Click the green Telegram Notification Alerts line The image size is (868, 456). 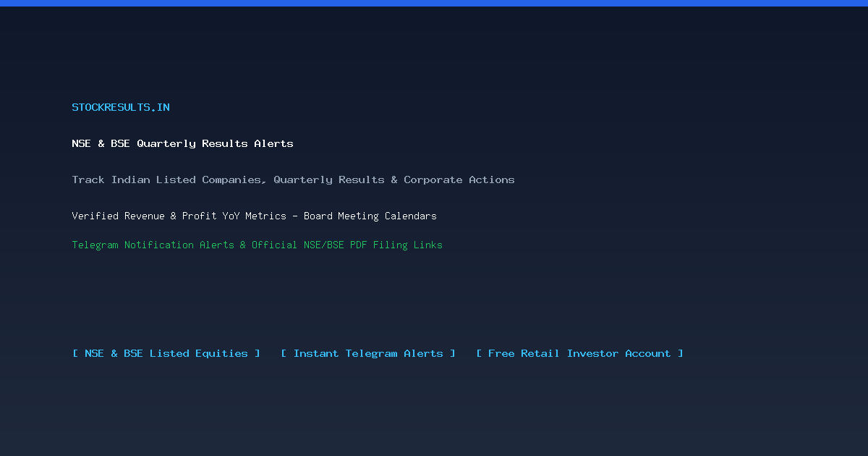pos(257,245)
